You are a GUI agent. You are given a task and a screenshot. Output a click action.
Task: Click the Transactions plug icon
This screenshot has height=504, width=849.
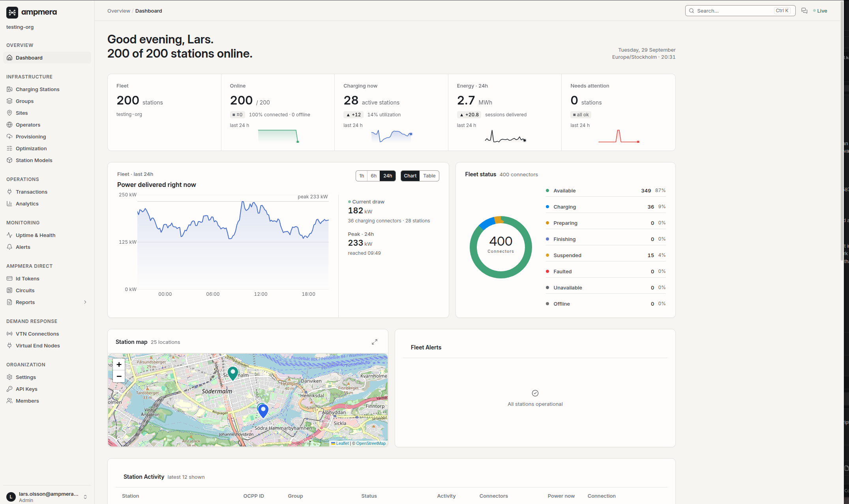9,192
